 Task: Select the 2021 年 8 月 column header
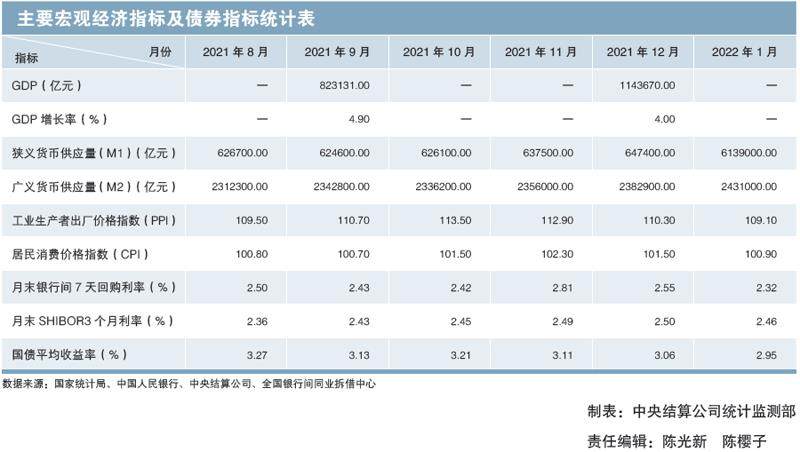[x=236, y=52]
